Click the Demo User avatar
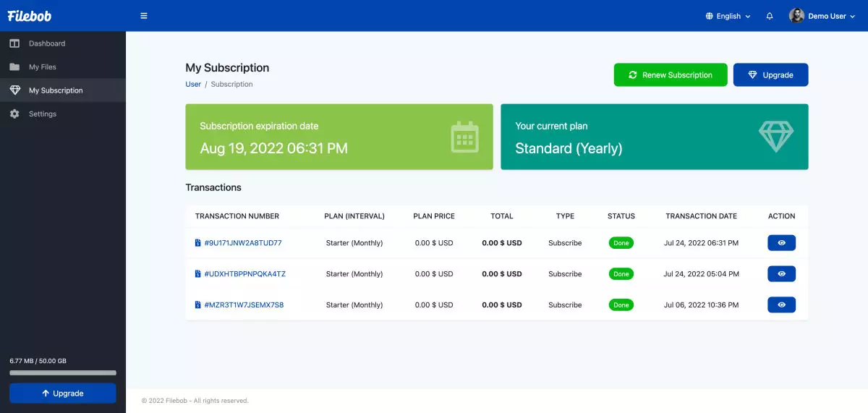 coord(796,16)
